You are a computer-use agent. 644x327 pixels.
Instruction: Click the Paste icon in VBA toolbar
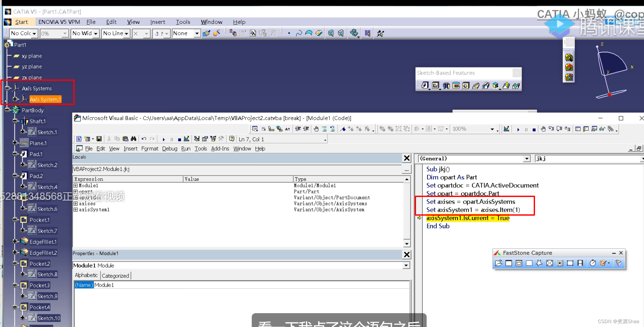[125, 139]
